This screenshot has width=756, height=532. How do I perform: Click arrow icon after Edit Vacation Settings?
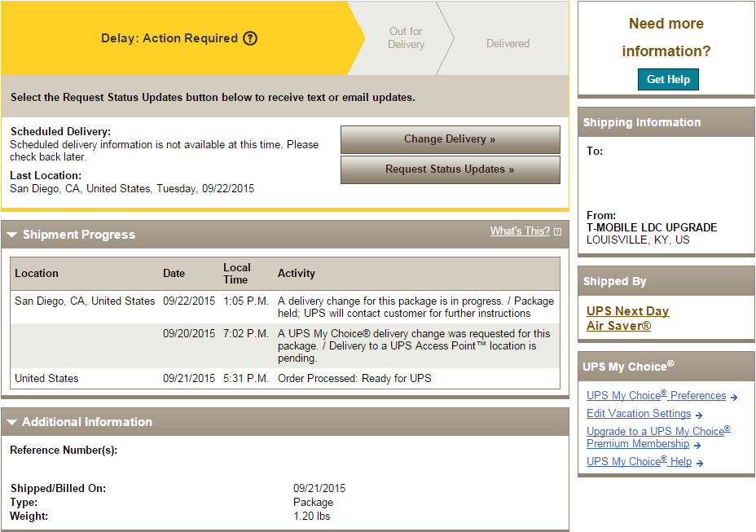[x=699, y=415]
